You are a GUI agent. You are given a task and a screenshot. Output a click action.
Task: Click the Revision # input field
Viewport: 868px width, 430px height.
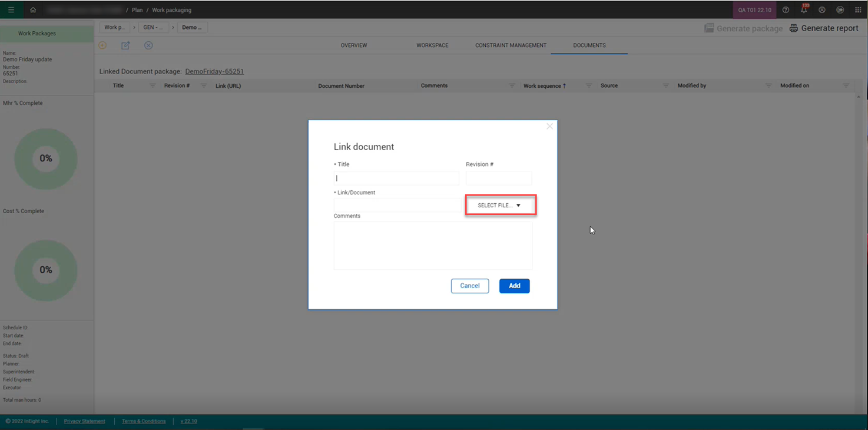499,178
